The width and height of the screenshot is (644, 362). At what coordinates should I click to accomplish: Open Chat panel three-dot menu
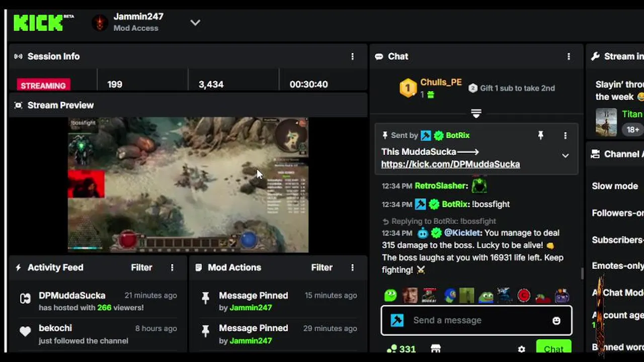569,56
